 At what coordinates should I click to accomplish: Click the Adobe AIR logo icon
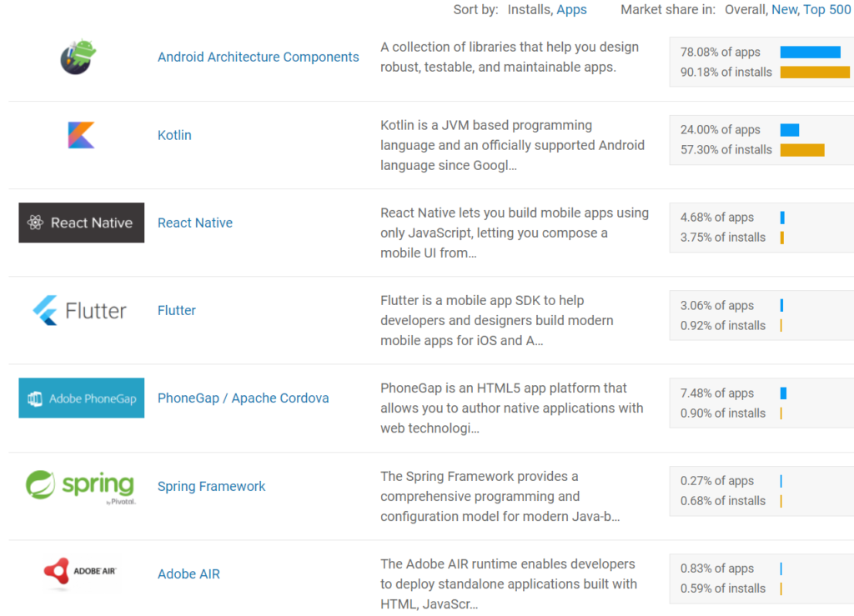click(79, 573)
